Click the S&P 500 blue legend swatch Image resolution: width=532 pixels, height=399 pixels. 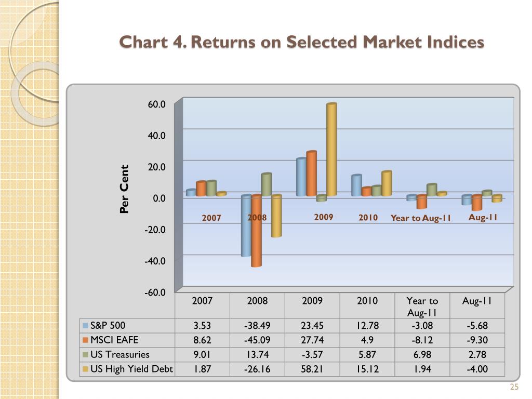point(86,326)
